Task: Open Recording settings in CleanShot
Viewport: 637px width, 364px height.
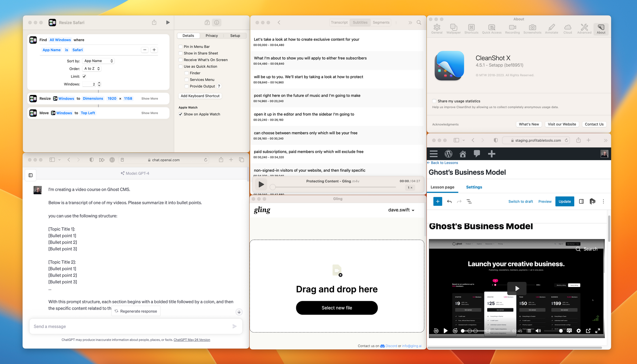Action: point(512,29)
